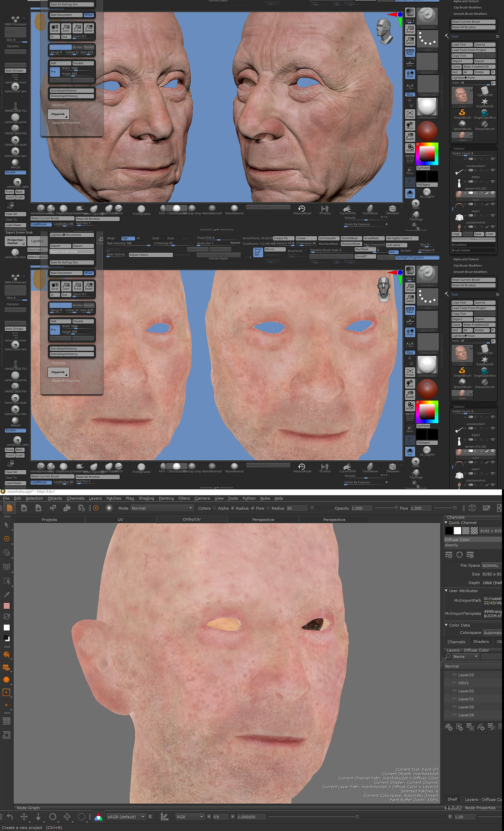The height and width of the screenshot is (831, 504).
Task: Select the orange Paint tool in Mari's sidebar
Action: click(x=7, y=539)
